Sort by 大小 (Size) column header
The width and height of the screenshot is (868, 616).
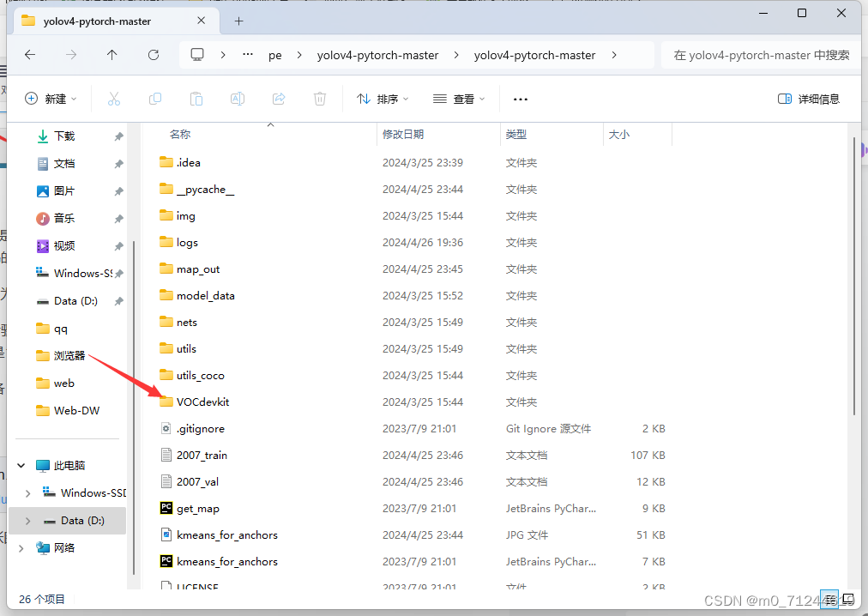pos(619,135)
